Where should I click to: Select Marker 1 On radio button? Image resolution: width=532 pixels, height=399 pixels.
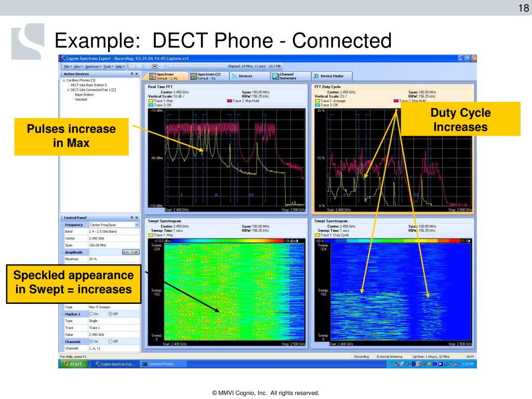click(x=91, y=314)
